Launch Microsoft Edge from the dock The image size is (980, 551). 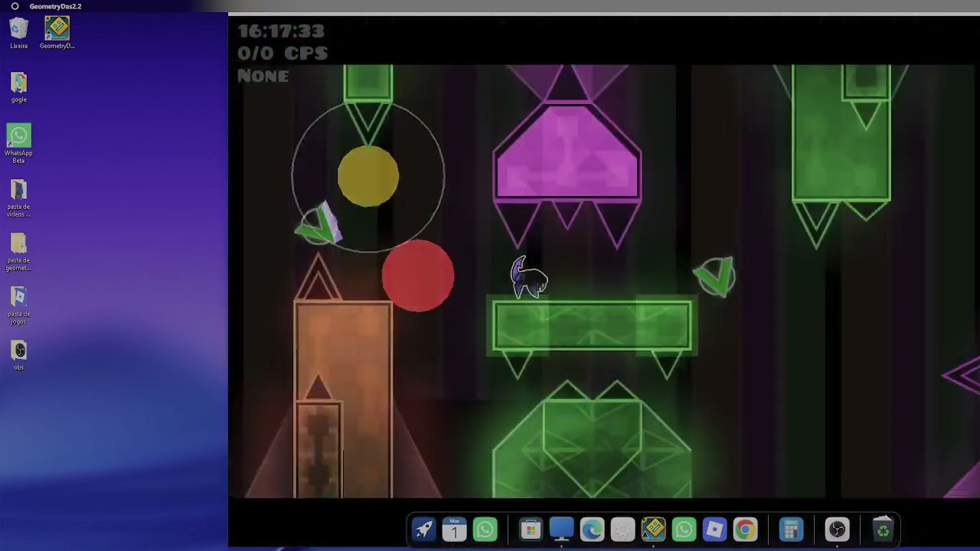592,530
